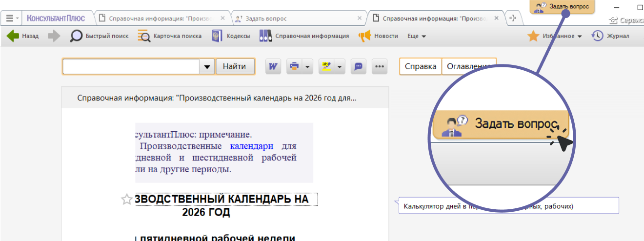Expand the search field dropdown arrow
Screen dimensions: 644x241
(207, 67)
